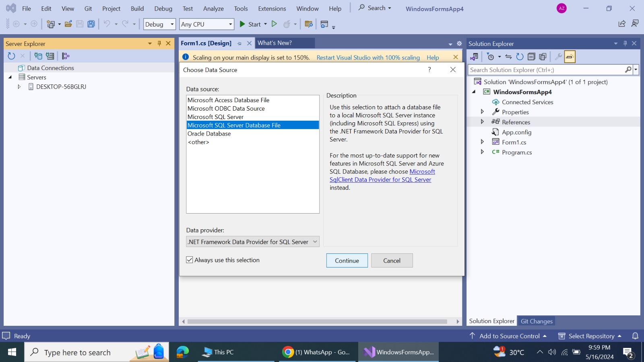Expand the References node arrow
Viewport: 644px width, 362px height.
click(x=482, y=121)
